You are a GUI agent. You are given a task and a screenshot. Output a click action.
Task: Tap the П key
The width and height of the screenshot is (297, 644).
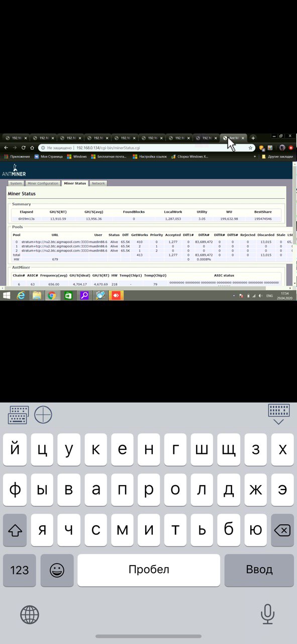(122, 490)
